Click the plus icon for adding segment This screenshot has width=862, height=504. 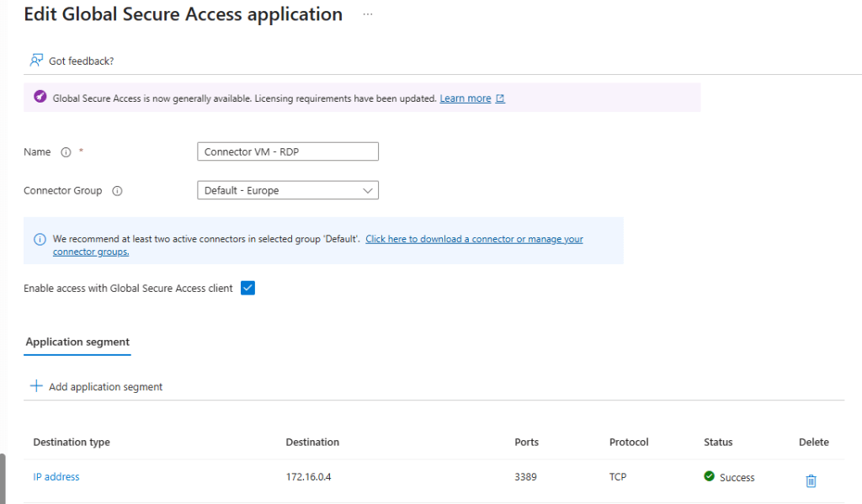point(36,386)
